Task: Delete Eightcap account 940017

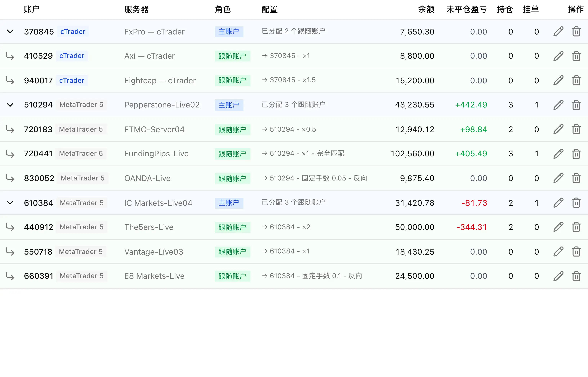Action: (x=576, y=80)
